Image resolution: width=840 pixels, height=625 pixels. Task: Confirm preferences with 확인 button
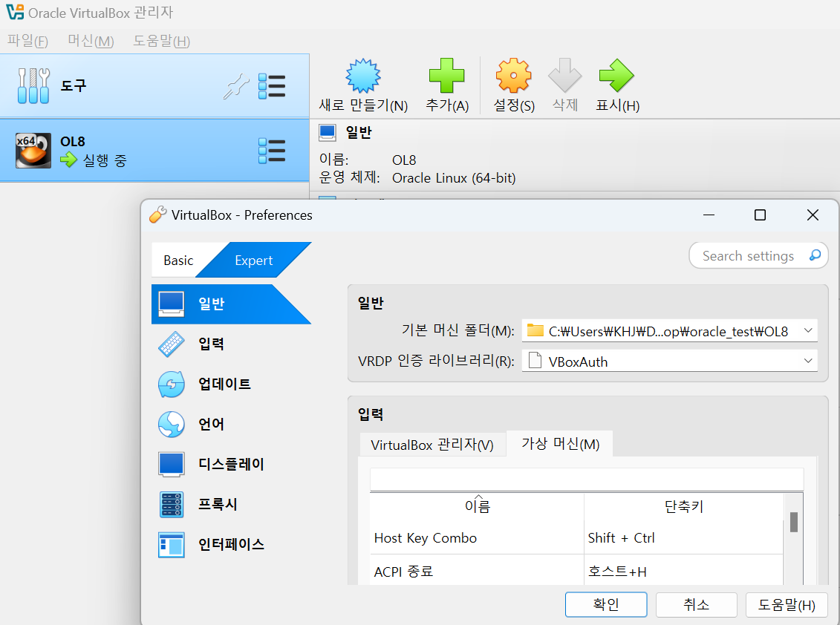(606, 605)
